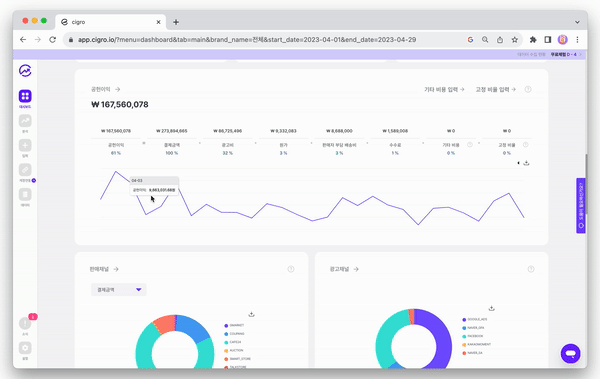Click help icon in contribution profit card header
600x379 pixels.
tap(528, 89)
